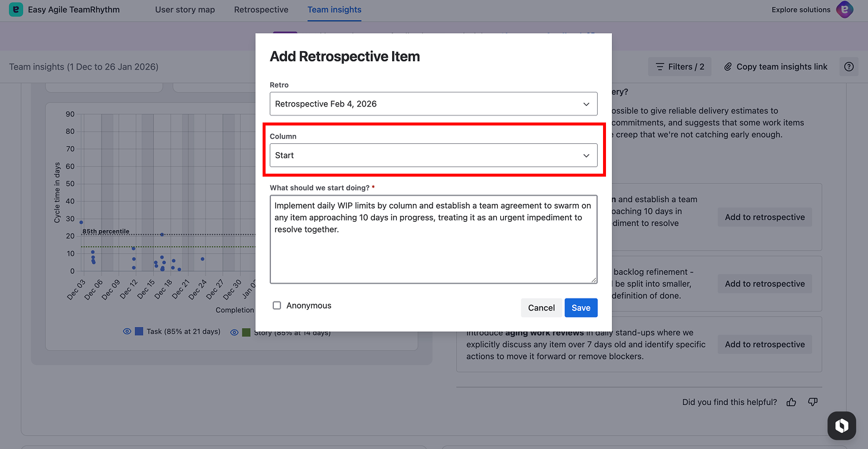Open the Retrospective tab
The image size is (868, 449).
(x=261, y=10)
